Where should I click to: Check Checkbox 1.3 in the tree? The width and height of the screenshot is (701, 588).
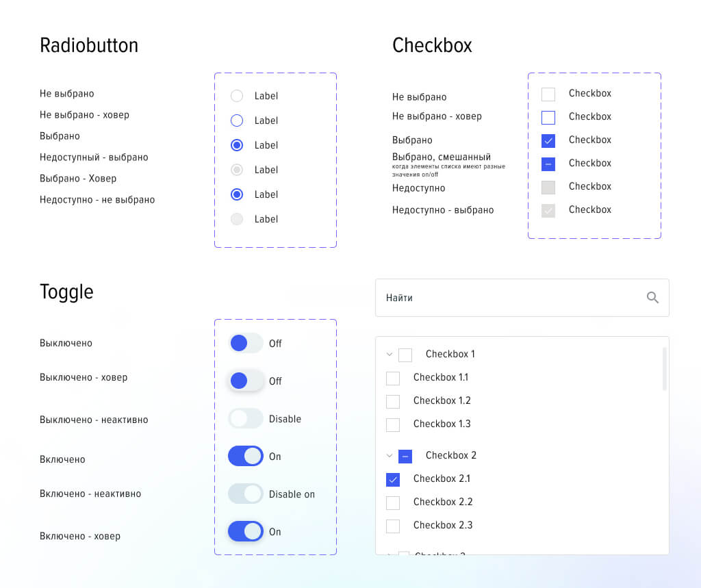coord(393,424)
